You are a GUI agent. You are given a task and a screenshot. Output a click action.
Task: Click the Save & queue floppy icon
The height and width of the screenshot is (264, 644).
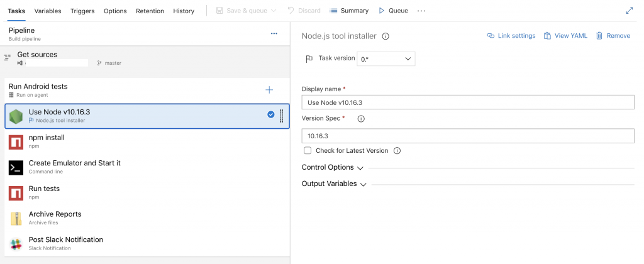[x=219, y=11]
